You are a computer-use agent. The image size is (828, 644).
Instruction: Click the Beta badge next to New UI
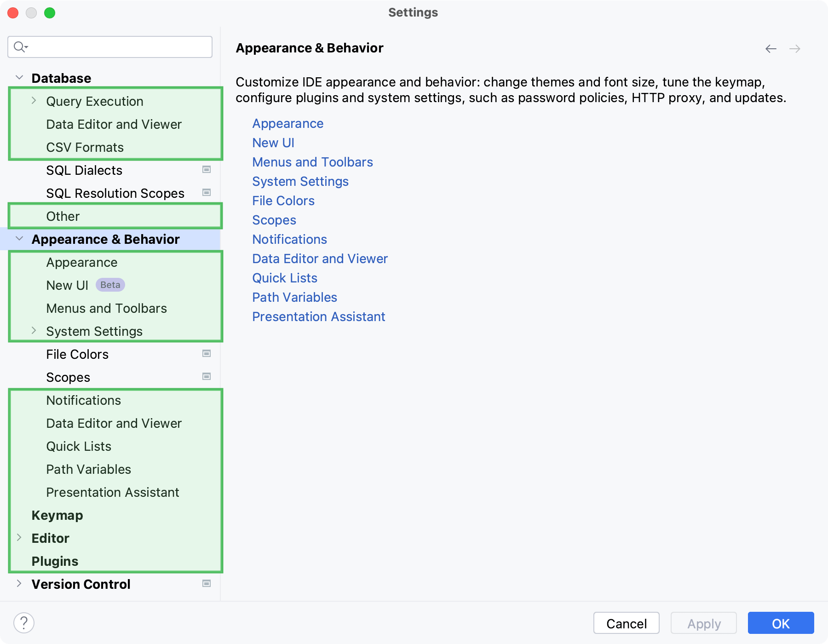pyautogui.click(x=110, y=285)
